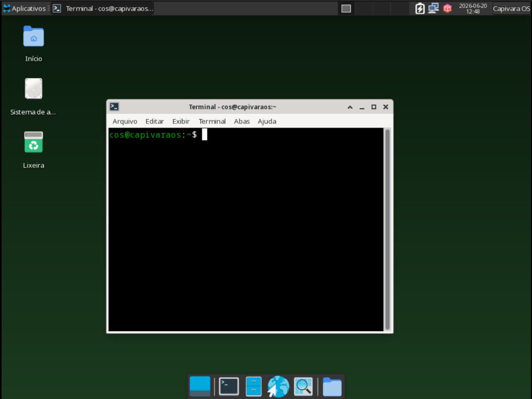Viewport: 532px width, 399px height.
Task: Launch terminal emulator from the dock
Action: click(x=229, y=387)
